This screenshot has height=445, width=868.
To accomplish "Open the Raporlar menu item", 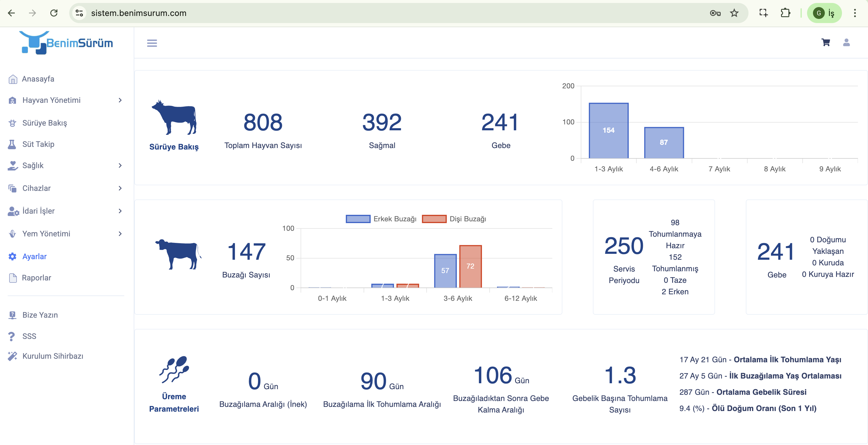I will 36,278.
